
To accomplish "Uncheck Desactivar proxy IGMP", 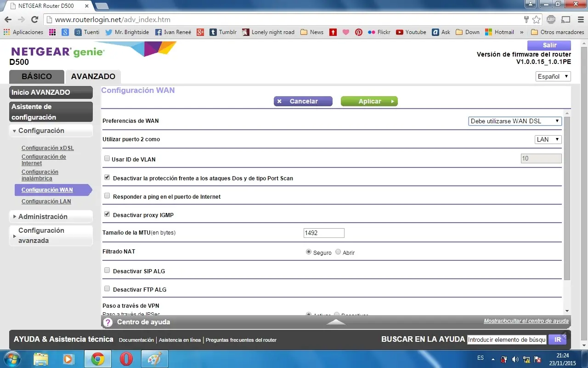I will click(x=107, y=214).
